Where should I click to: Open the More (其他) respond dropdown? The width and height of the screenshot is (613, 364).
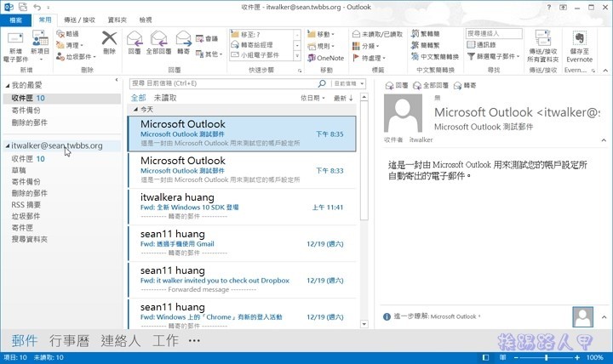(209, 54)
